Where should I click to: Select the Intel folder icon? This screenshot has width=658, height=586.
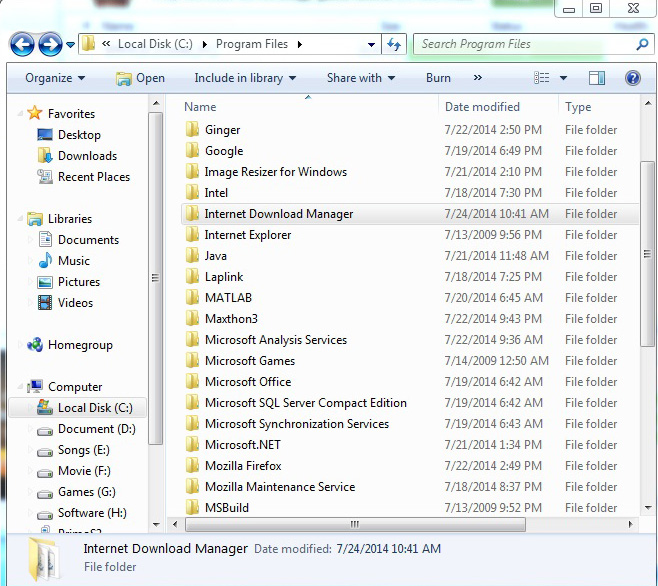(192, 192)
